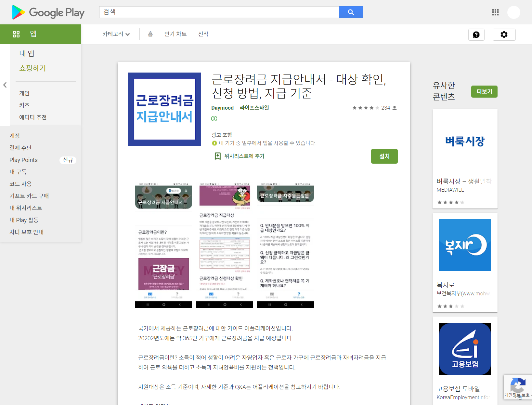
Task: Click 위시리스트에 추가
Action: (x=244, y=156)
